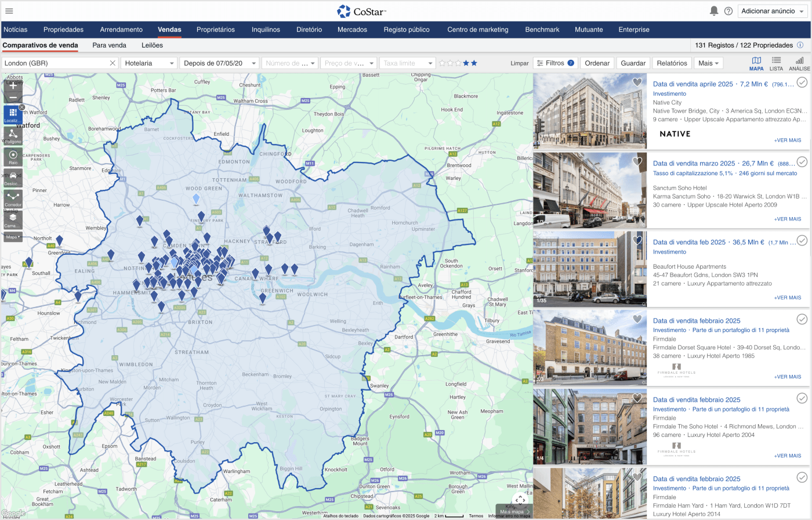Select the Polígono drawing tool on the map

13,135
